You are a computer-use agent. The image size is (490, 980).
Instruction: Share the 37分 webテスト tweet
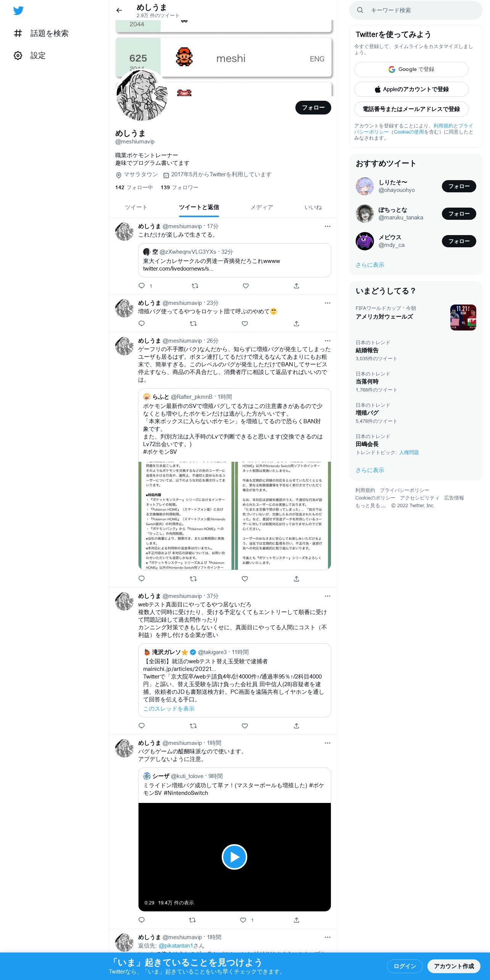click(x=297, y=726)
